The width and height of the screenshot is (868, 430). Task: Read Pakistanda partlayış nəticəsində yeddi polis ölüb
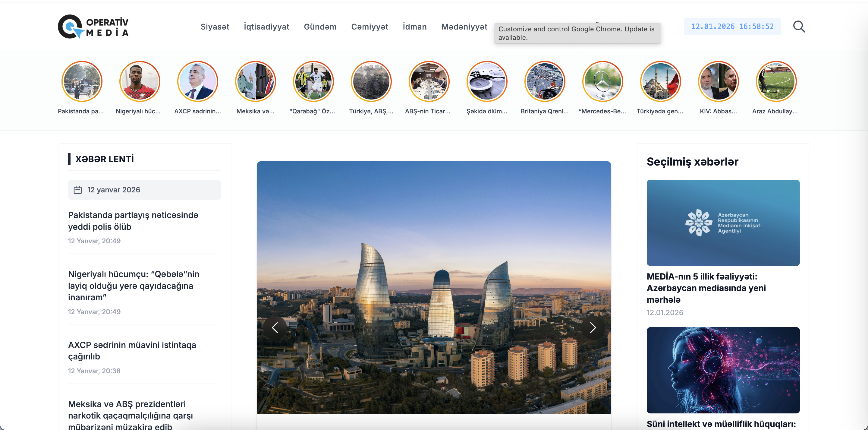tap(133, 221)
